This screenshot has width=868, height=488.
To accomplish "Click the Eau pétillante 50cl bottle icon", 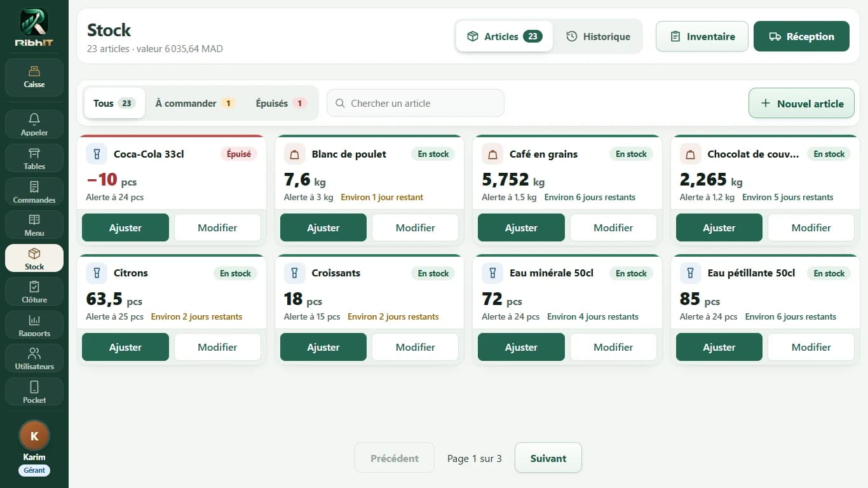I will [x=690, y=273].
